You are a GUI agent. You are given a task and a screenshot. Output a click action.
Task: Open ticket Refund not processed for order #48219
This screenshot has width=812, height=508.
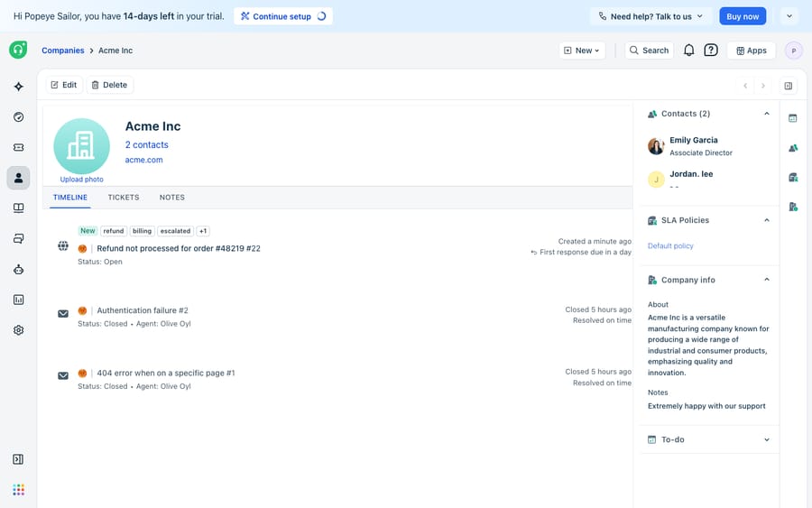pyautogui.click(x=178, y=248)
